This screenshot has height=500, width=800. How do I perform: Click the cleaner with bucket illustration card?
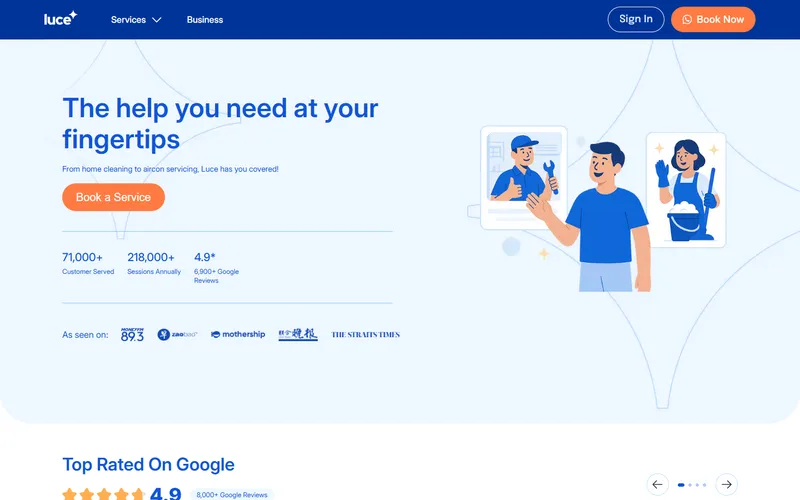pyautogui.click(x=686, y=190)
